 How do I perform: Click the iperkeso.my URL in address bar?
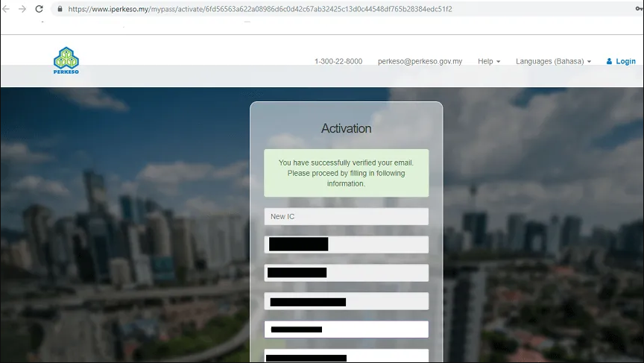click(x=260, y=9)
